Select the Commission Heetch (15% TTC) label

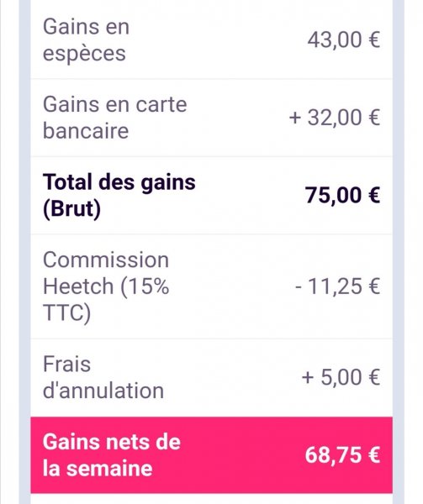click(106, 286)
